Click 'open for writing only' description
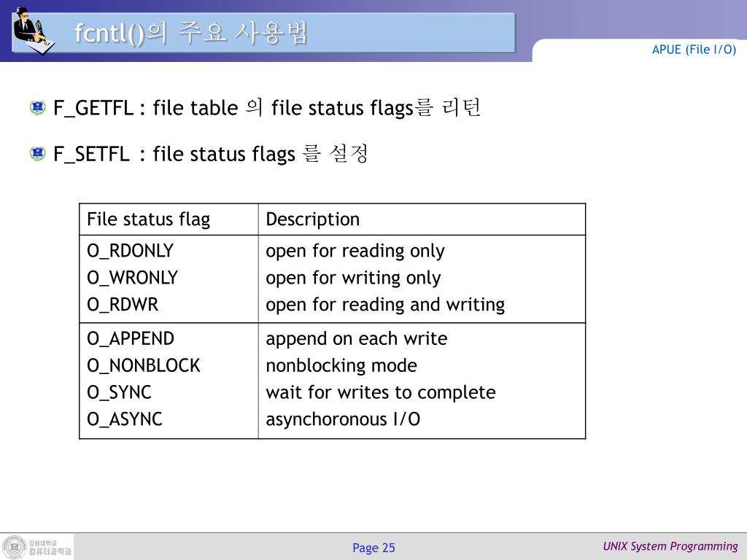This screenshot has width=747, height=560. (354, 278)
